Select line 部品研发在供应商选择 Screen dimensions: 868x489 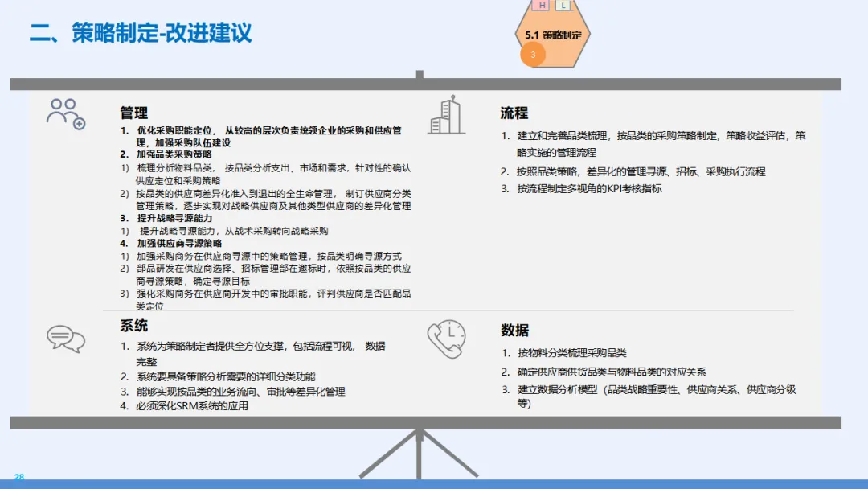266,275
